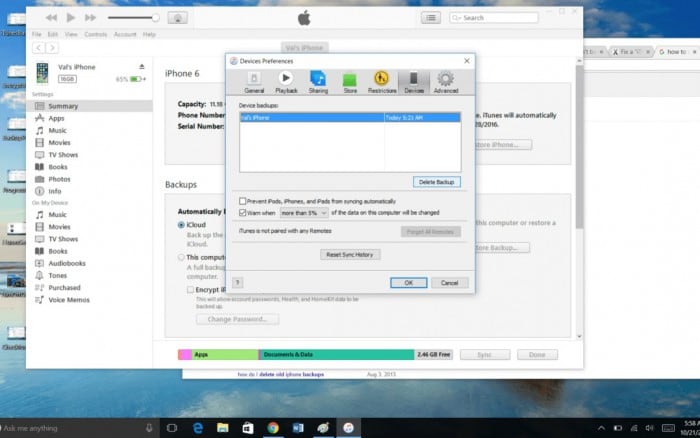Open the Playback preferences tab
700x438 pixels.
(x=286, y=82)
